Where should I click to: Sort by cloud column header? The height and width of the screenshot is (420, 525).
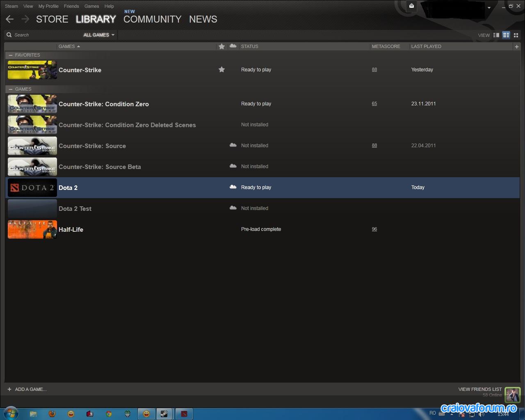[x=233, y=46]
